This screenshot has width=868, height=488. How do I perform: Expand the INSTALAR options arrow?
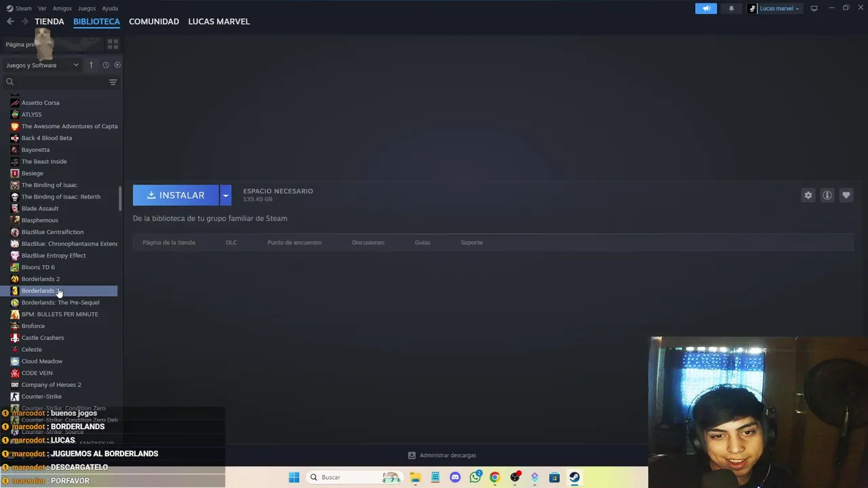coord(226,195)
